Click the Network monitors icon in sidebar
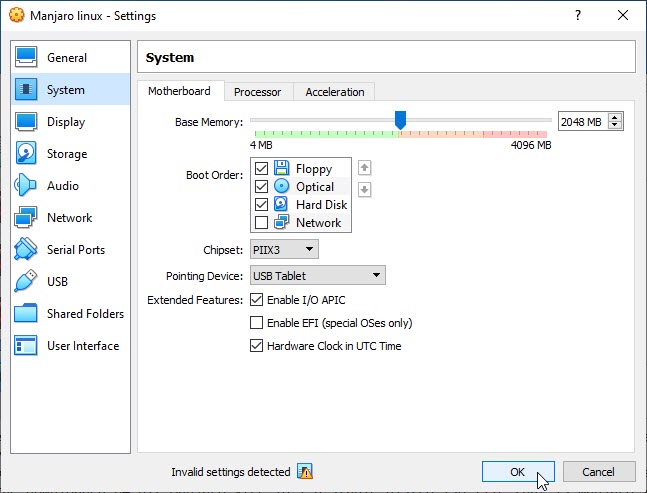This screenshot has width=647, height=493. 26,217
